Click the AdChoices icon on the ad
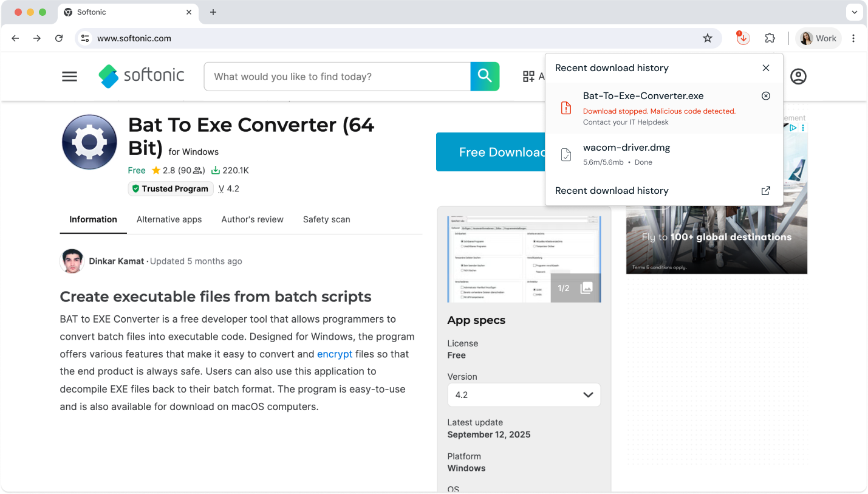Viewport: 868px width, 494px height. 793,128
